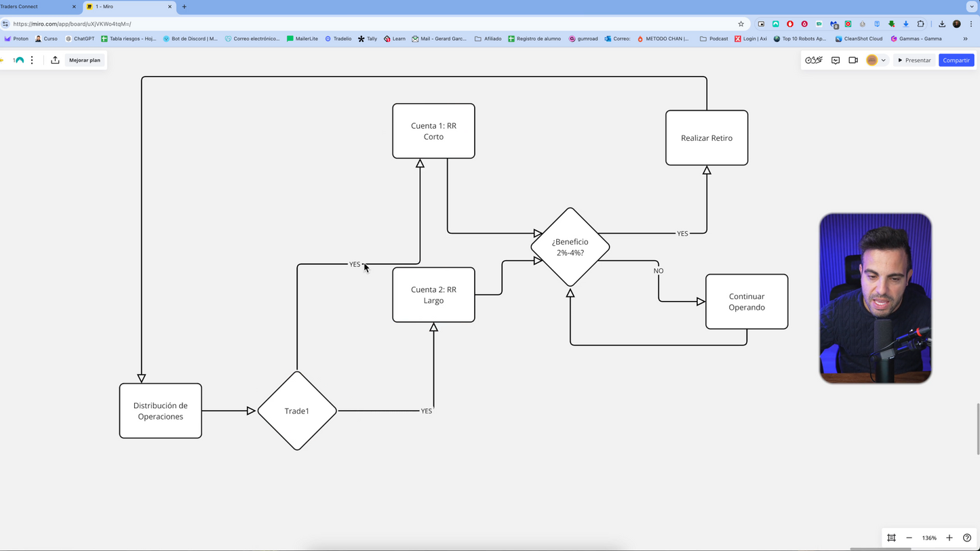Select the Realizar Retiro flowchart box
Screen dimensions: 980x551
coord(707,138)
